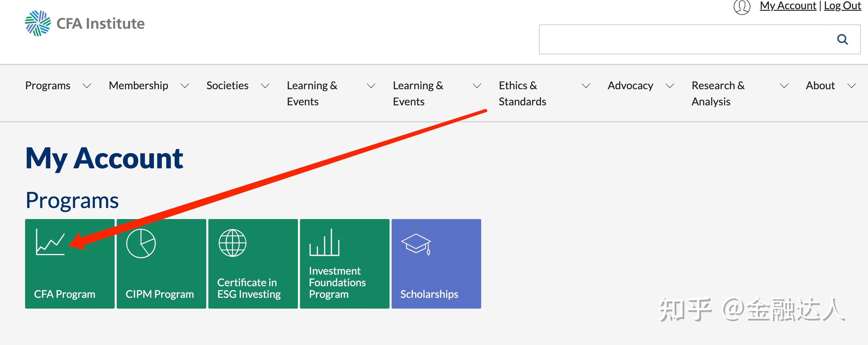Click the My Account link
The image size is (868, 345).
pyautogui.click(x=788, y=6)
